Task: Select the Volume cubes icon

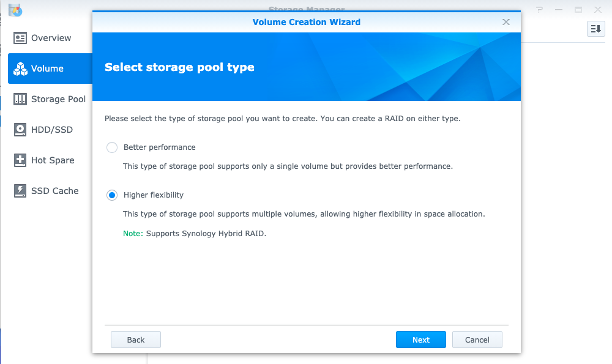Action: (20, 69)
